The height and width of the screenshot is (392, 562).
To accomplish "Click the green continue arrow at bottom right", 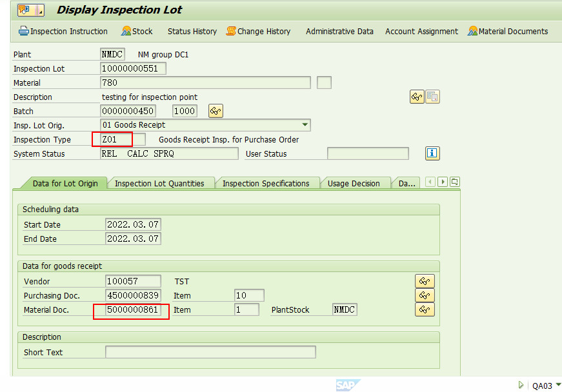I will tap(521, 384).
